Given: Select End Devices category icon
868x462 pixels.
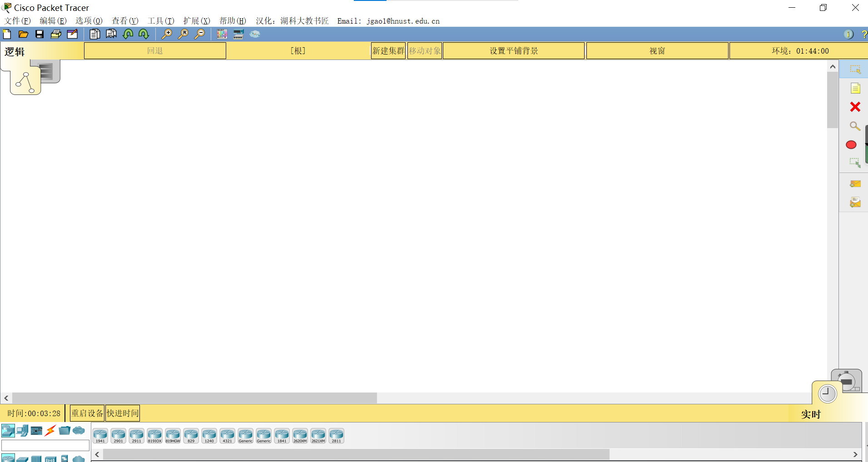Looking at the screenshot, I should coord(22,430).
